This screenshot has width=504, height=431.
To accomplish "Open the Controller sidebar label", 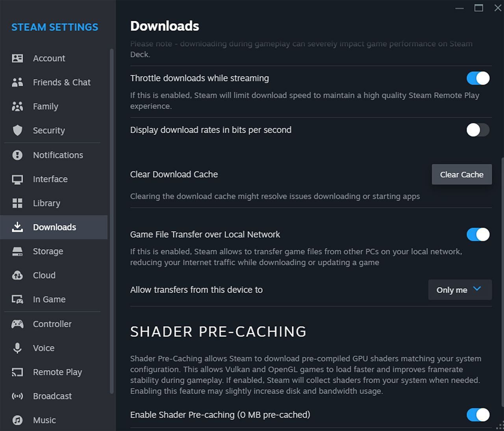I will (x=52, y=324).
